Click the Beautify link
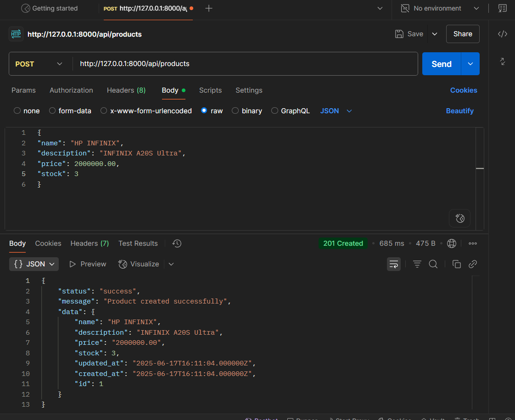515x420 pixels. [459, 111]
